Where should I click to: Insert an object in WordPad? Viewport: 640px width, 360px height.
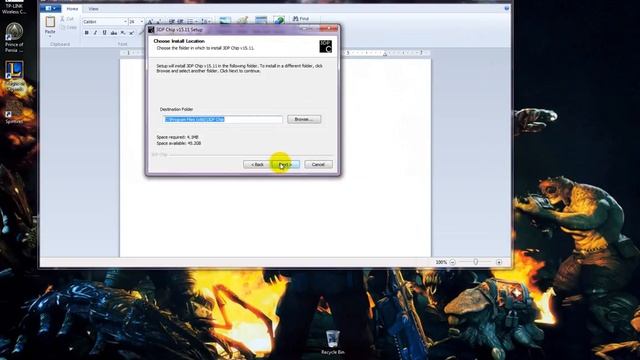tap(279, 20)
